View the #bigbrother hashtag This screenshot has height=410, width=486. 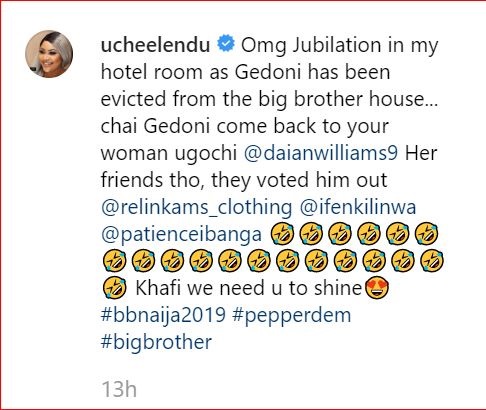(156, 342)
